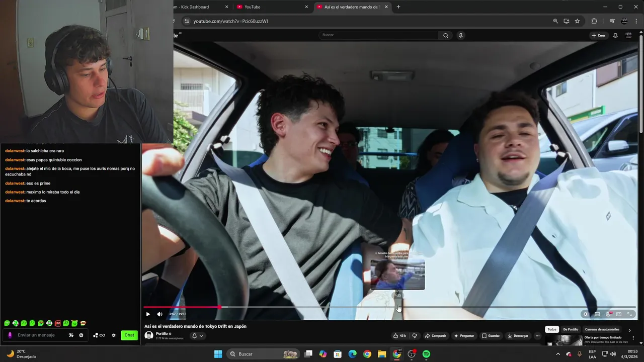The width and height of the screenshot is (644, 362).
Task: Open Chrome three-dot menu
Action: [636, 21]
